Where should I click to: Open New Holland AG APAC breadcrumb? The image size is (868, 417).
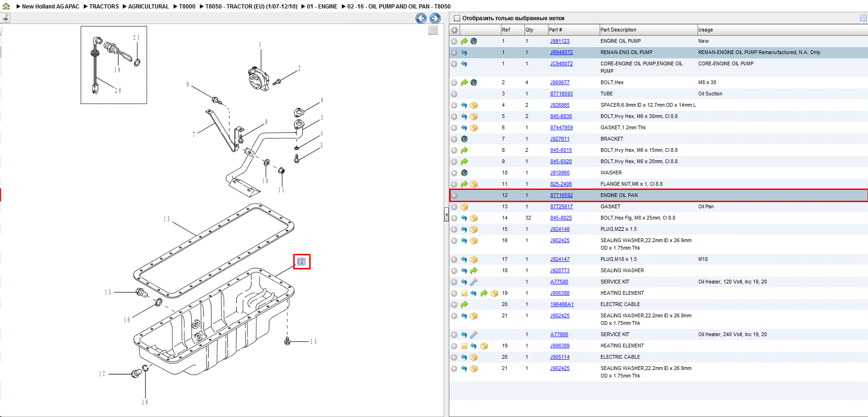pos(51,7)
